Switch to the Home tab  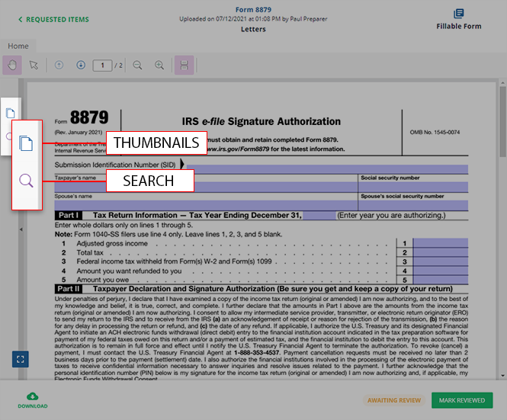point(18,46)
